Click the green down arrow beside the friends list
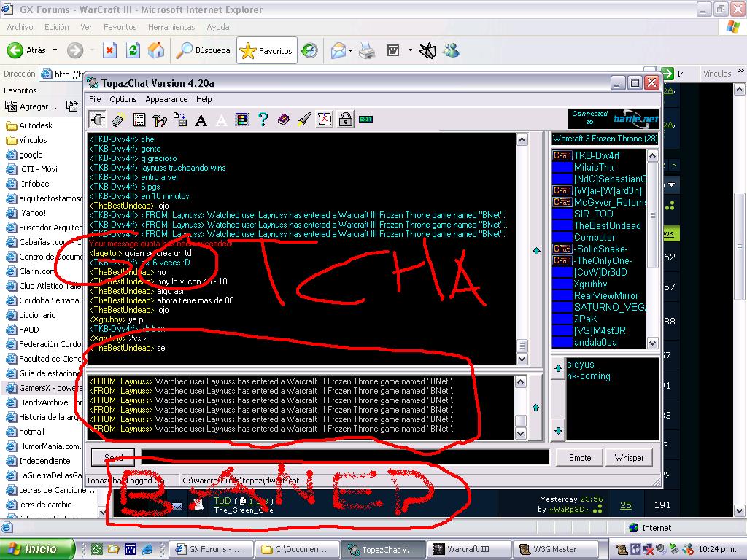747x560 pixels. (x=558, y=431)
